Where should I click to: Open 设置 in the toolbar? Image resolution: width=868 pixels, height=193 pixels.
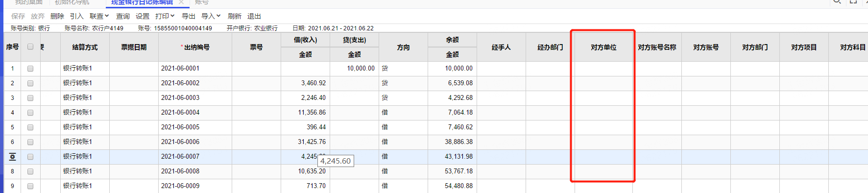(x=143, y=16)
